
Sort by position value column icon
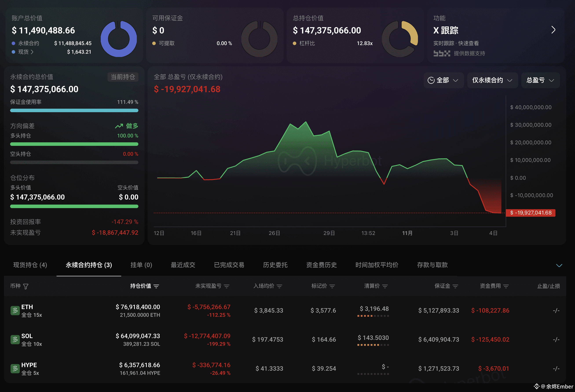click(156, 286)
